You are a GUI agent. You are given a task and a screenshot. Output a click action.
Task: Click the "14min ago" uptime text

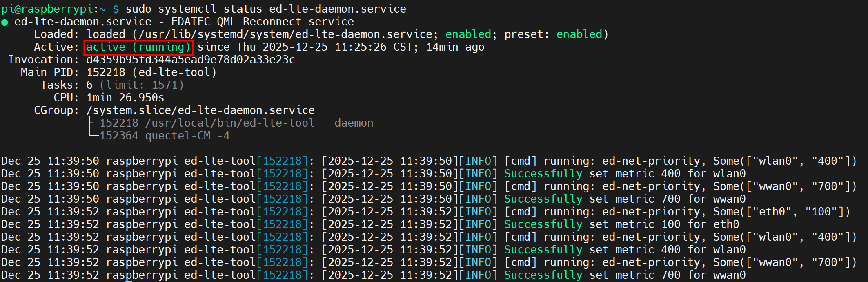pos(455,47)
